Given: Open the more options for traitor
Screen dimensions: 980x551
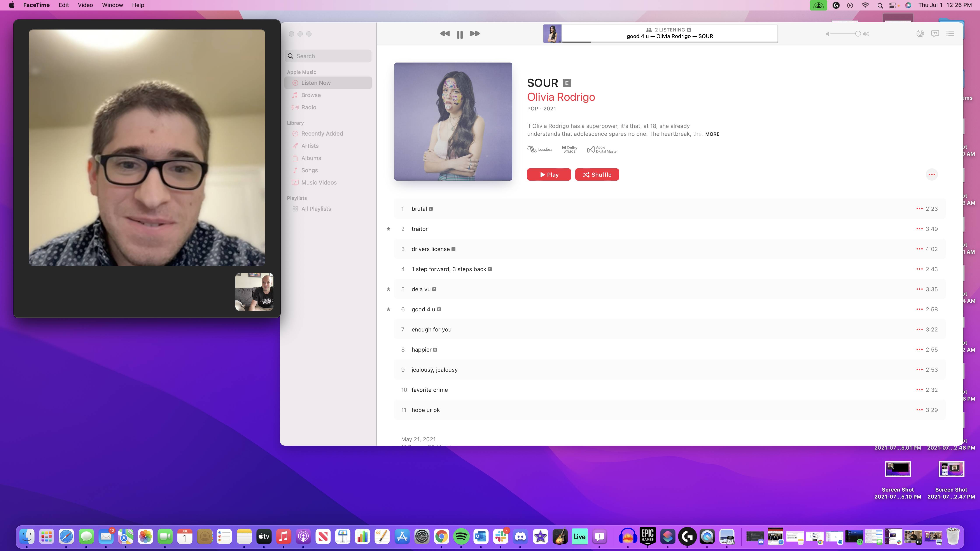Looking at the screenshot, I should (x=919, y=229).
